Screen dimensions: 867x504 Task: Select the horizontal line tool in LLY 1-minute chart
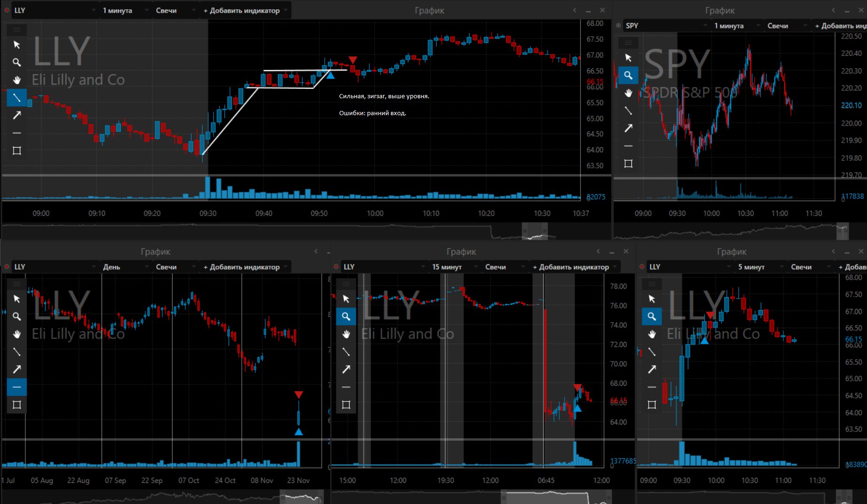pyautogui.click(x=16, y=133)
